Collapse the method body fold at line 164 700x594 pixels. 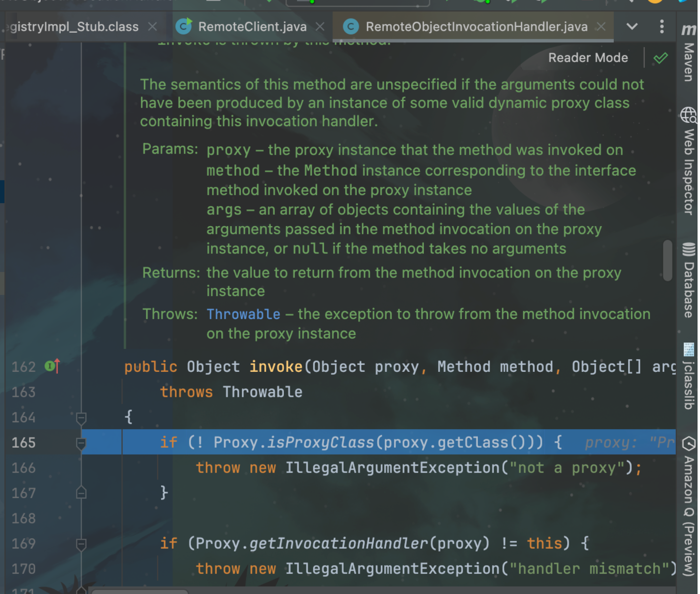(x=81, y=417)
